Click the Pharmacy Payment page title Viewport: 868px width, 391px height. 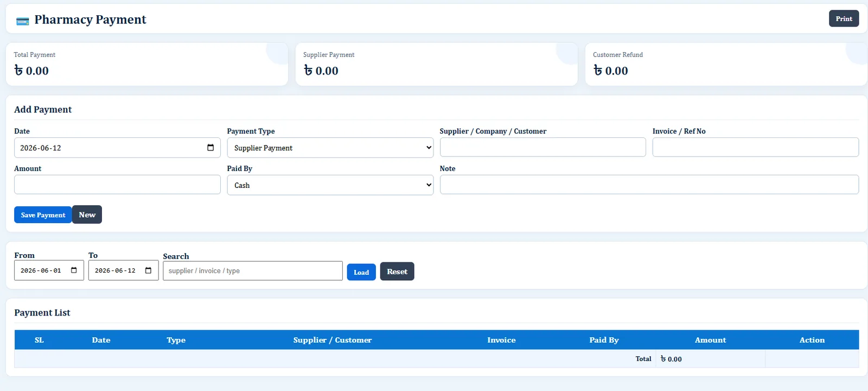pyautogui.click(x=90, y=20)
